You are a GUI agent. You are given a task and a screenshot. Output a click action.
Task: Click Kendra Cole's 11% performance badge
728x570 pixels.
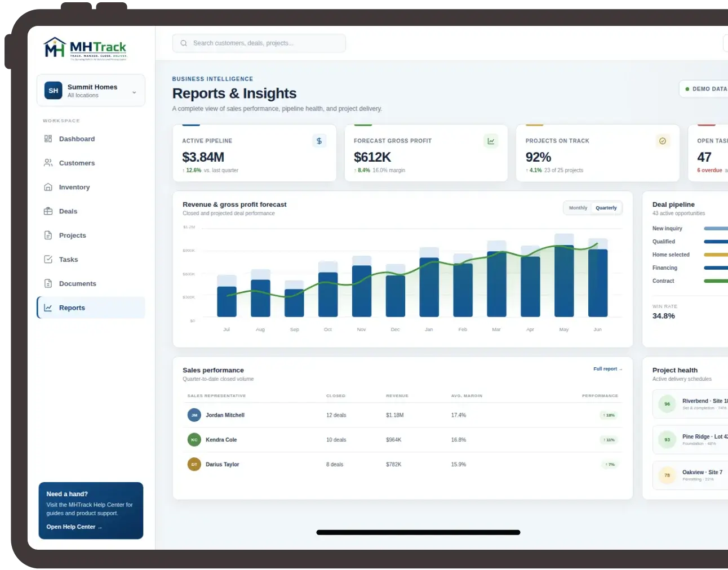(609, 440)
